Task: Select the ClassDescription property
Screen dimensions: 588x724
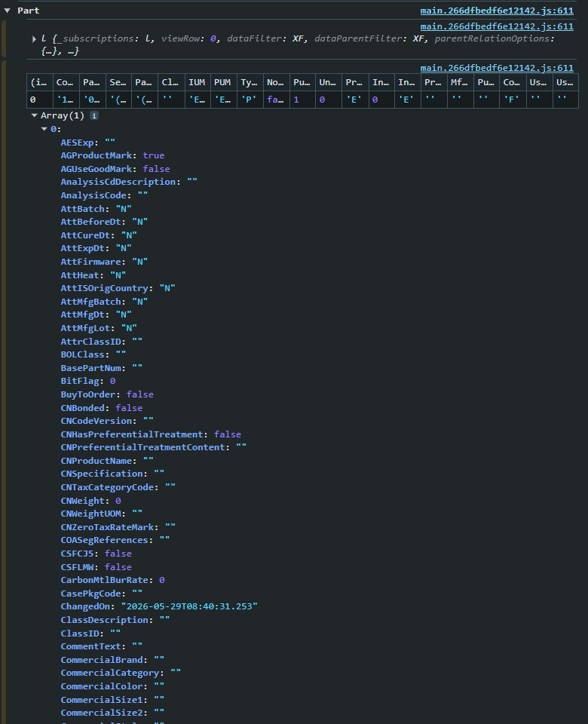Action: pos(115,620)
